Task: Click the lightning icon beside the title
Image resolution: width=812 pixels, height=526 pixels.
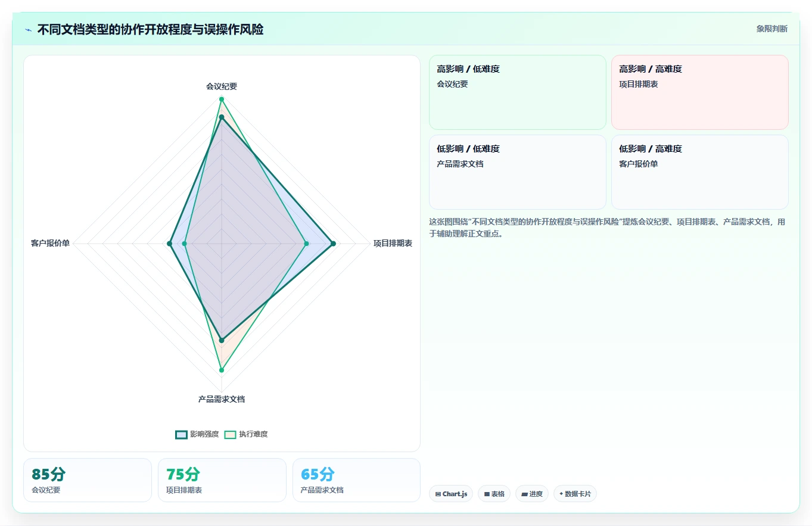Action: 29,30
